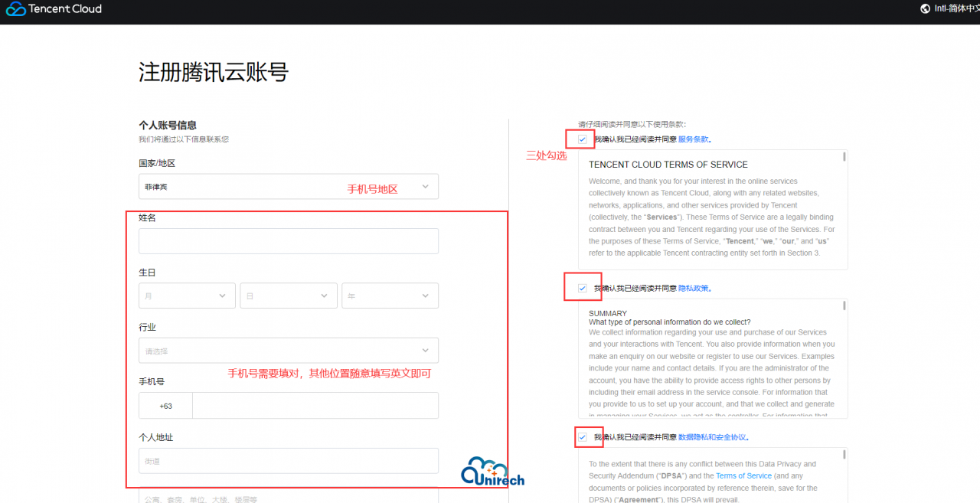Uncheck the 隐私政策 agreement checkbox

coord(581,286)
